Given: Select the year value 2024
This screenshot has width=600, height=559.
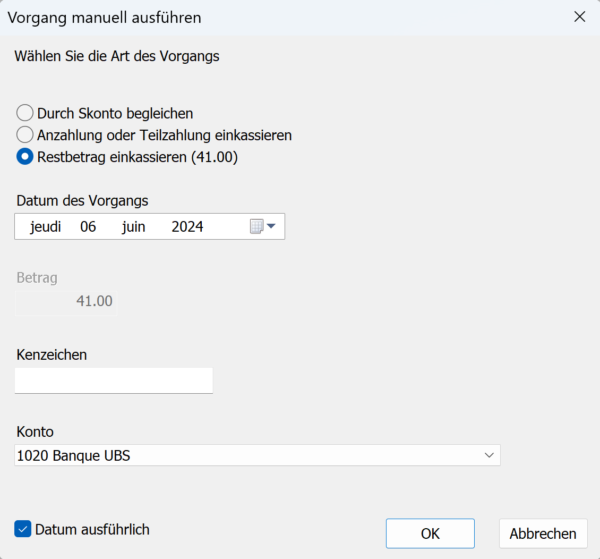Looking at the screenshot, I should tap(187, 227).
